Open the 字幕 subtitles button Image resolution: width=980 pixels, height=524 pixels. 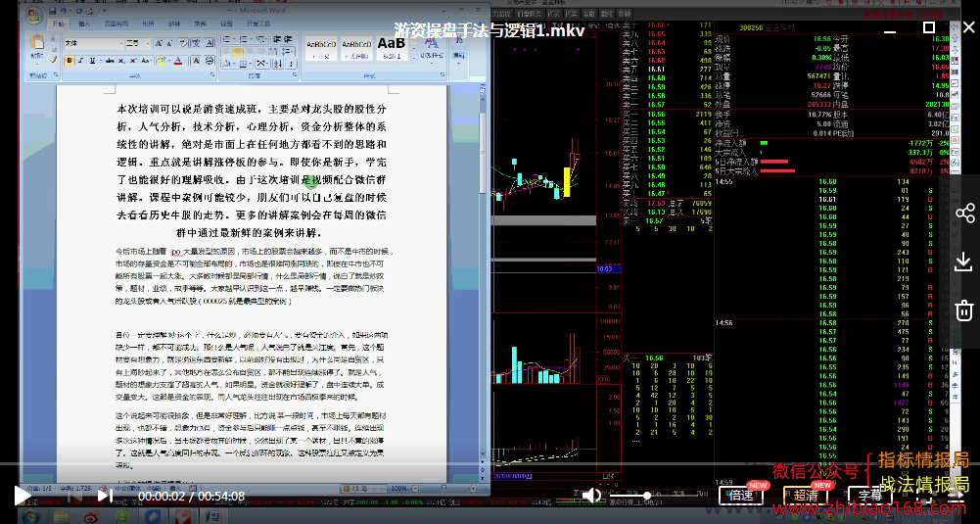(869, 496)
